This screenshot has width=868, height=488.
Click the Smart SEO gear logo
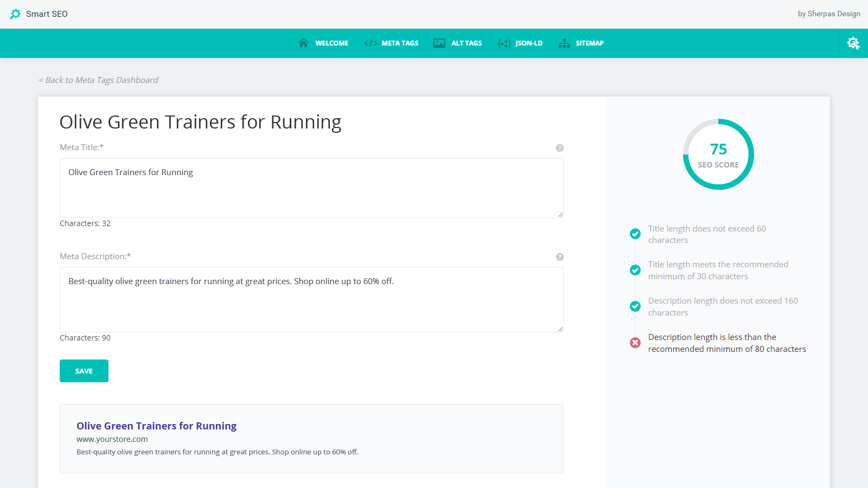[15, 14]
